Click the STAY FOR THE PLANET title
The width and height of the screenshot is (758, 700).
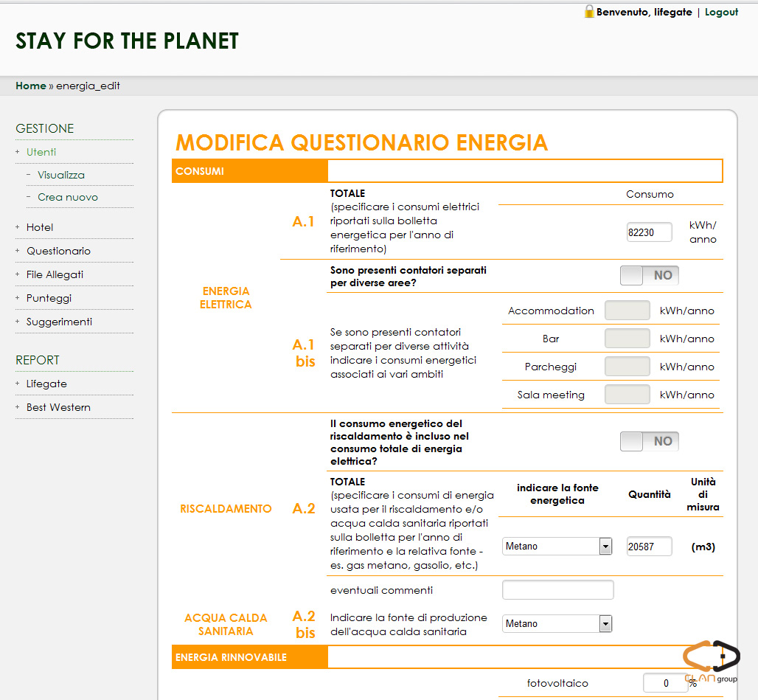pos(127,41)
